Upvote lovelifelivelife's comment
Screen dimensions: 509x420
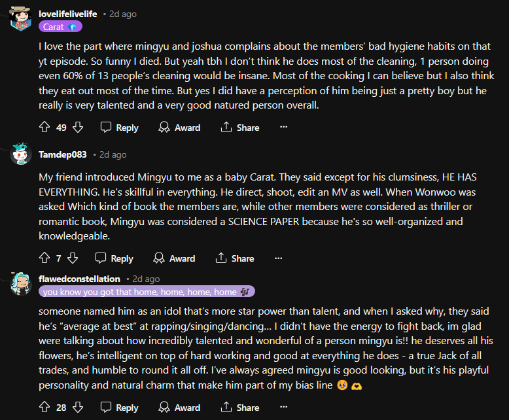[44, 127]
